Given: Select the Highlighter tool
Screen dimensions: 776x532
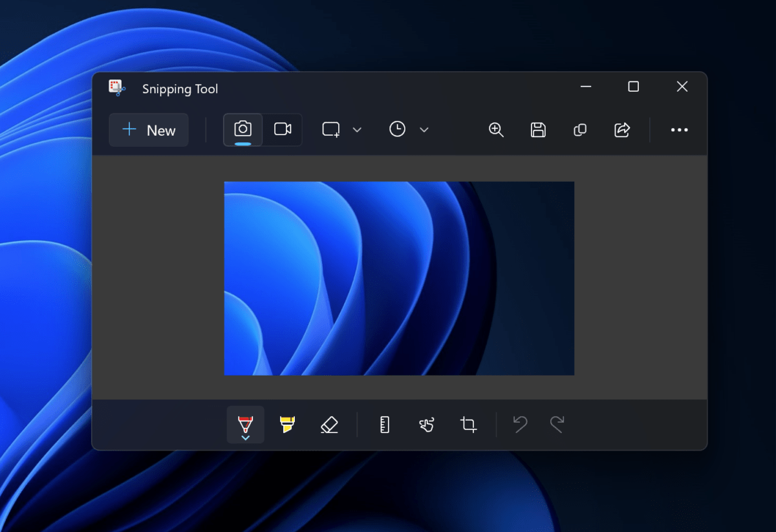Looking at the screenshot, I should 286,424.
